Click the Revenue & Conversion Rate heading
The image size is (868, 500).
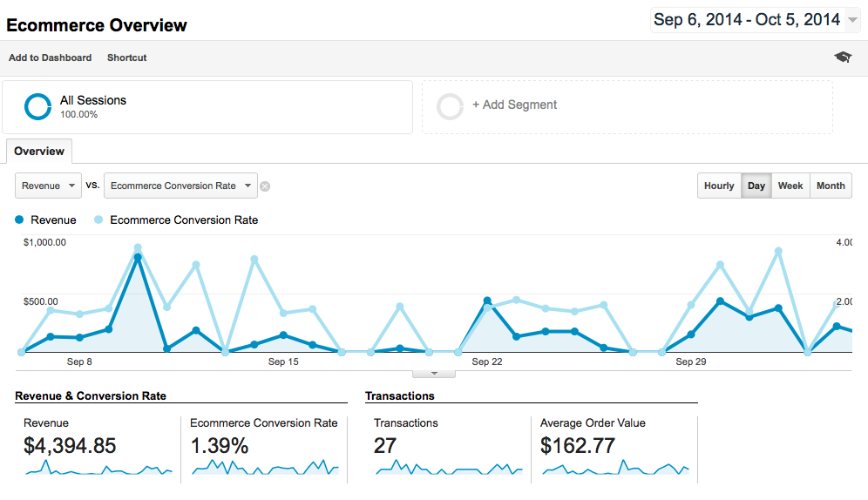(x=91, y=396)
